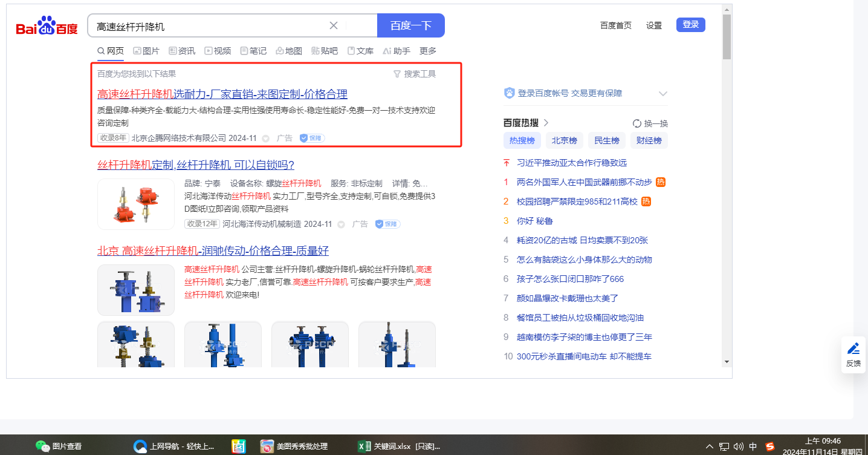Click the 反馈 feedback pencil icon

pyautogui.click(x=853, y=349)
